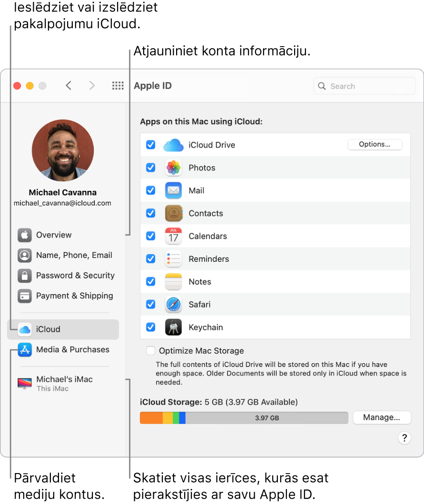Click the Help question mark icon
424x504 pixels.
pos(404,438)
